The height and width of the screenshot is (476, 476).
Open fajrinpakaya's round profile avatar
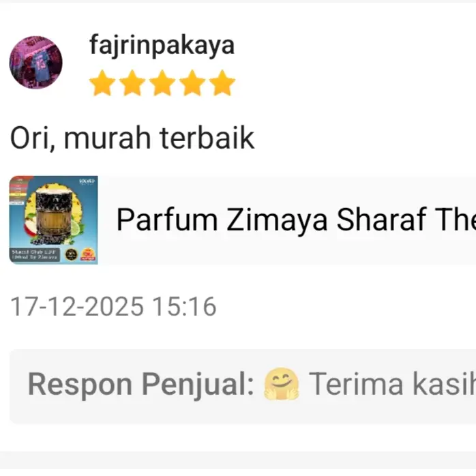click(36, 63)
